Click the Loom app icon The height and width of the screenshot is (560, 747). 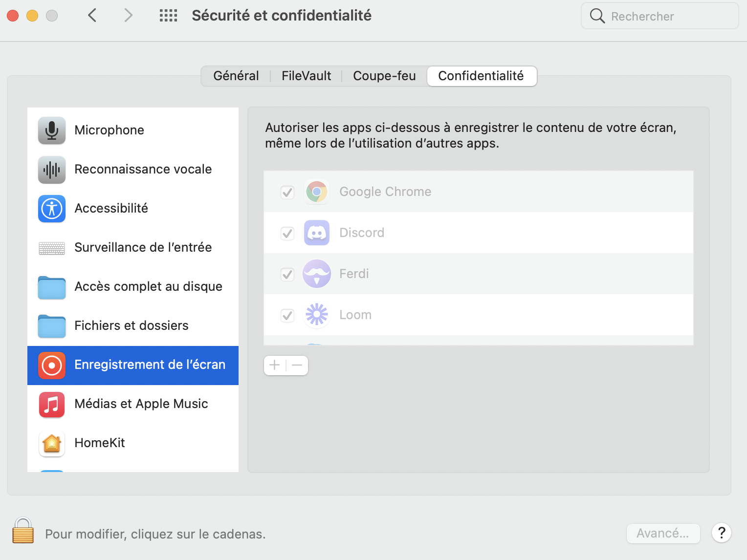(x=316, y=315)
